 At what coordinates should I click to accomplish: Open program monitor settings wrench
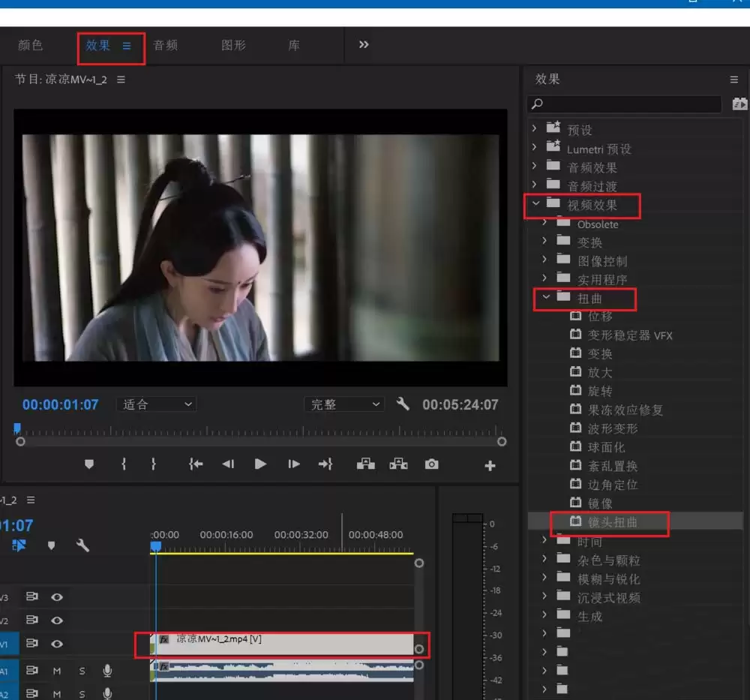[403, 404]
